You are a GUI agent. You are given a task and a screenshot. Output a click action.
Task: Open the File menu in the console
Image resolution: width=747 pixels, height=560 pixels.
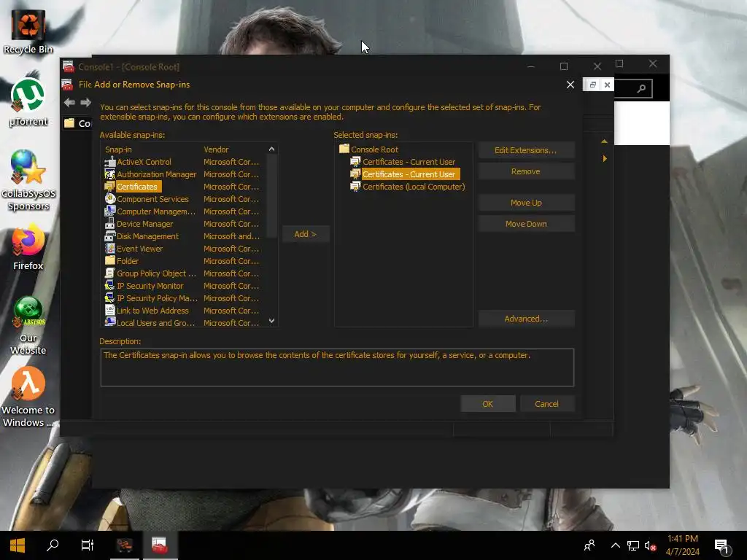click(85, 85)
